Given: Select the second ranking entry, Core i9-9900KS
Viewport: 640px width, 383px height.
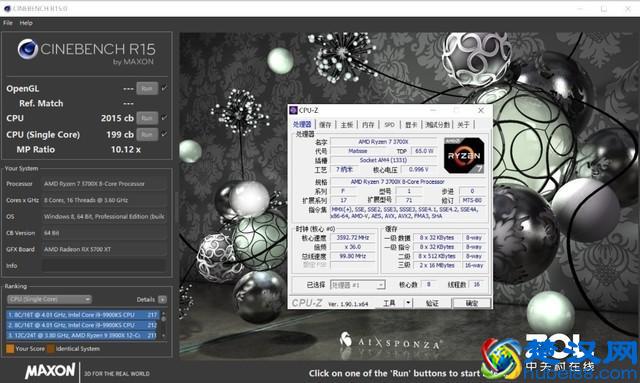Looking at the screenshot, I should [x=82, y=325].
